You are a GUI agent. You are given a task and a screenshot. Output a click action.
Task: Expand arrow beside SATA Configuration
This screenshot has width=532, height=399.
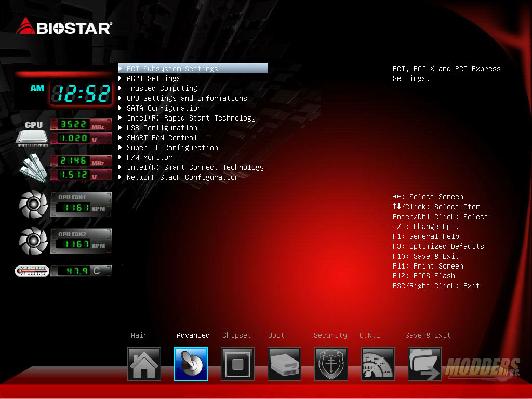point(120,108)
